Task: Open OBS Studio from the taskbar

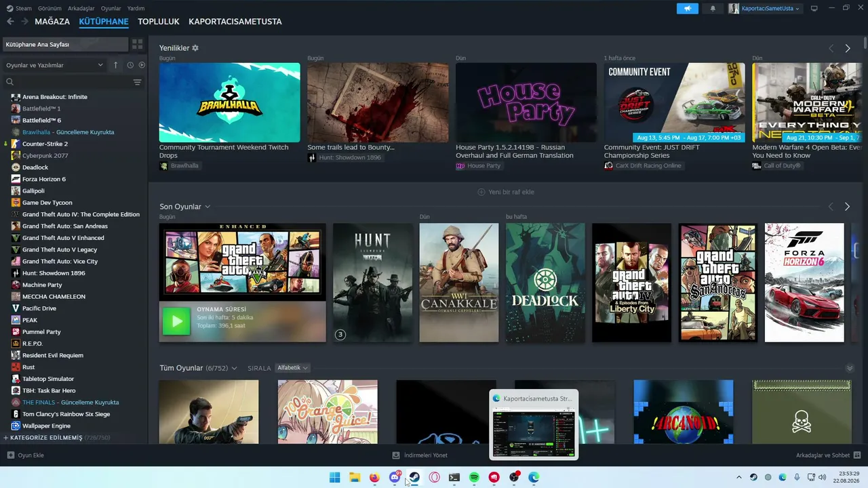Action: click(514, 477)
